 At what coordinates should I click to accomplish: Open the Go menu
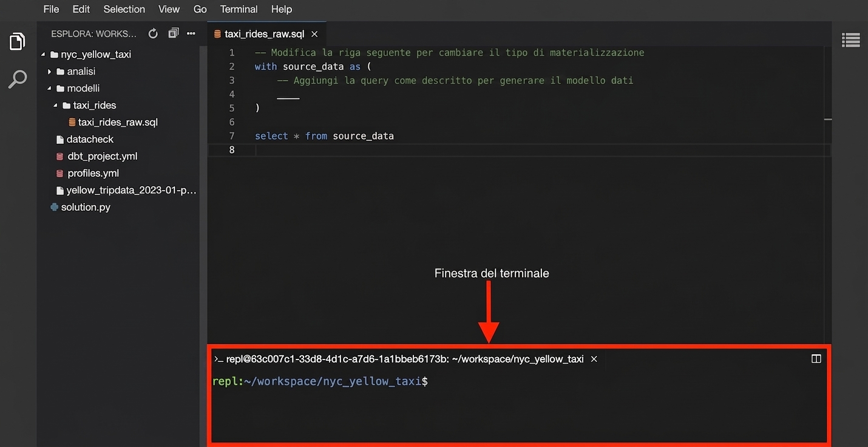pos(200,9)
